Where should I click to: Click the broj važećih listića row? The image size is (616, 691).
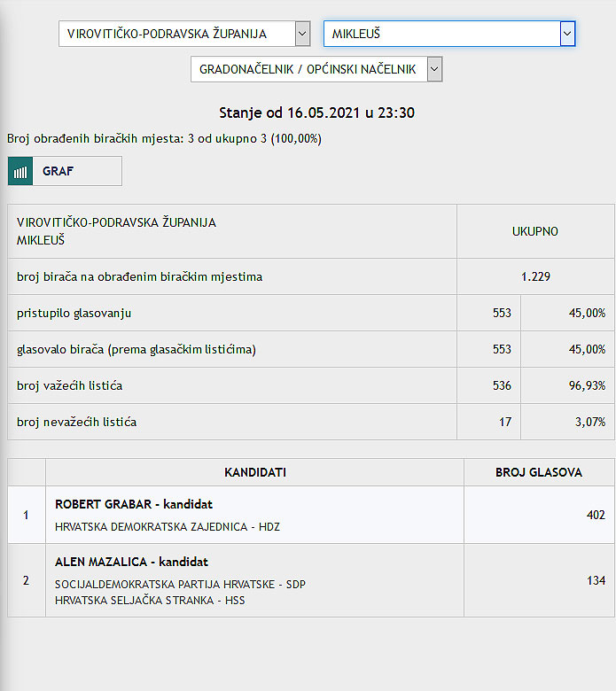(311, 385)
